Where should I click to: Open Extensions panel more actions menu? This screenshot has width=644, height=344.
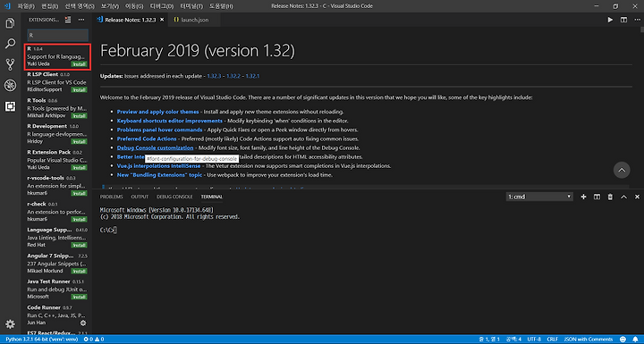click(x=81, y=20)
